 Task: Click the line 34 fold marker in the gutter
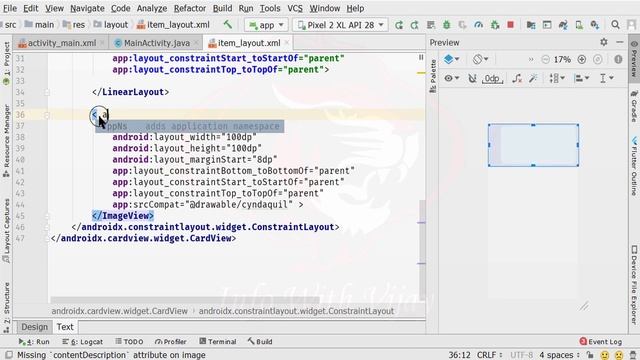[x=47, y=92]
